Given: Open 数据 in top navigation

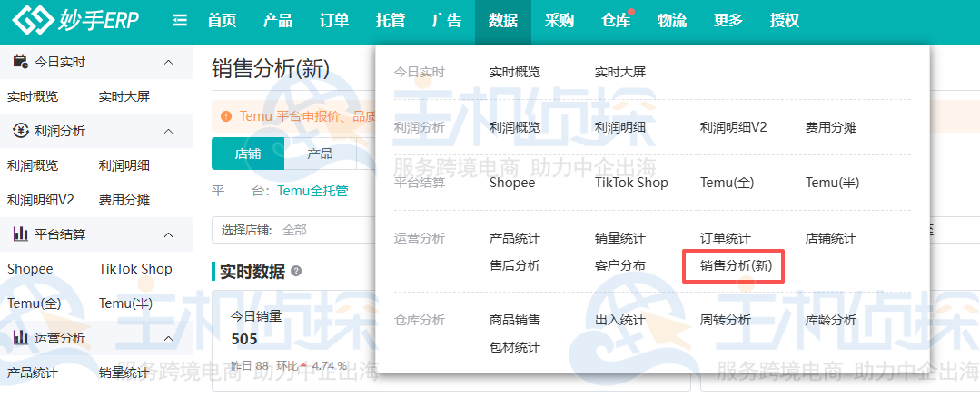Looking at the screenshot, I should coord(503,21).
